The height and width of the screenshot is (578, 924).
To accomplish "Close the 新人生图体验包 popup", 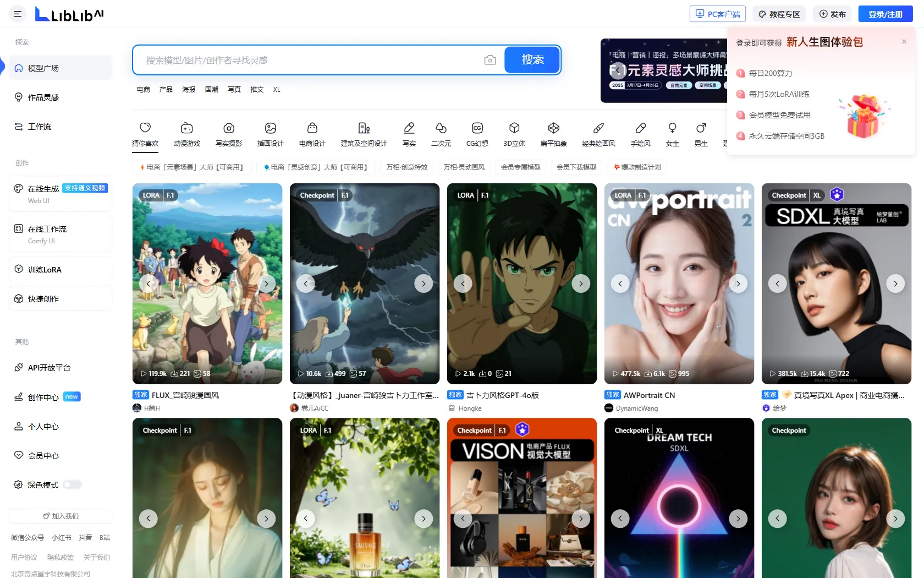I will [904, 41].
